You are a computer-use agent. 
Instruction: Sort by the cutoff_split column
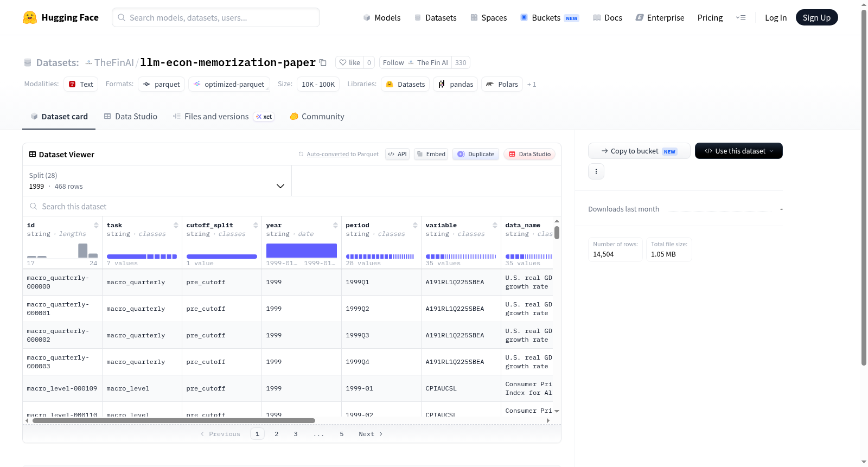click(256, 225)
